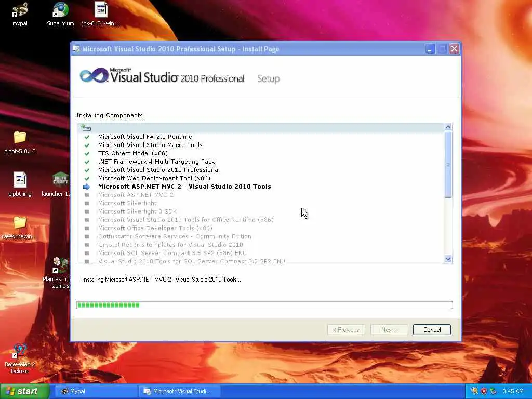Click the component list scrollbar thumb
The height and width of the screenshot is (399, 532).
pos(448,165)
